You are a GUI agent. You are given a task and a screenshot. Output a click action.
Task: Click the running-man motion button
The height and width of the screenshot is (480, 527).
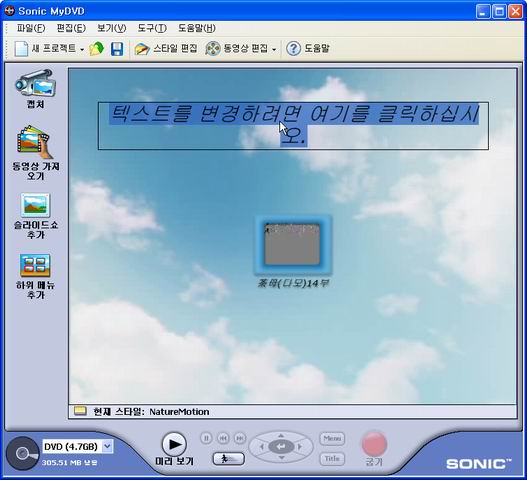[x=229, y=459]
